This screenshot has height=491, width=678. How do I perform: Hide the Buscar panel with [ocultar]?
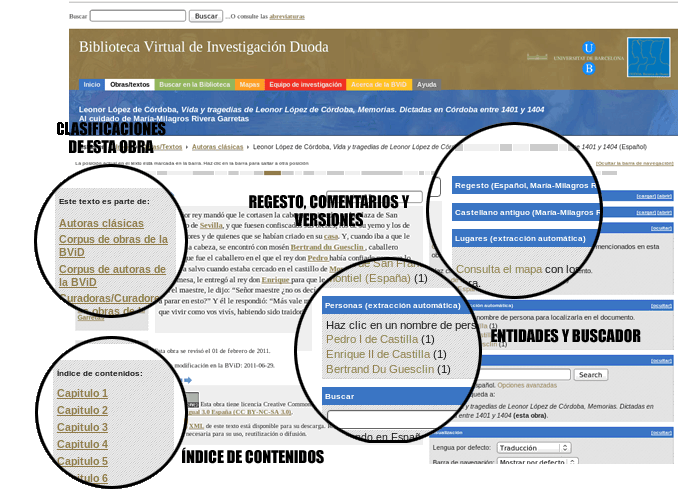(662, 360)
